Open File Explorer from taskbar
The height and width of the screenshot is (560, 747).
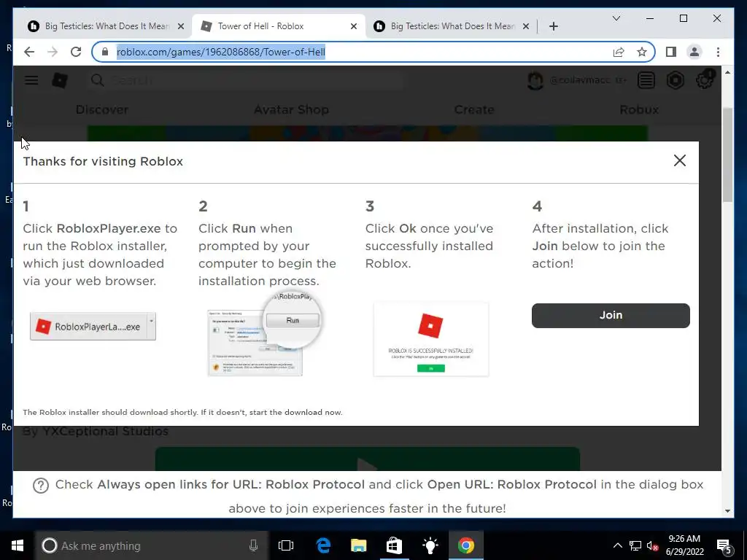tap(359, 545)
